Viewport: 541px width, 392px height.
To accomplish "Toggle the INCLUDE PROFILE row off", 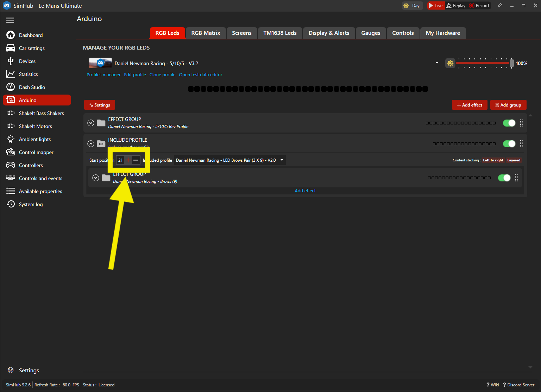I will pyautogui.click(x=509, y=143).
